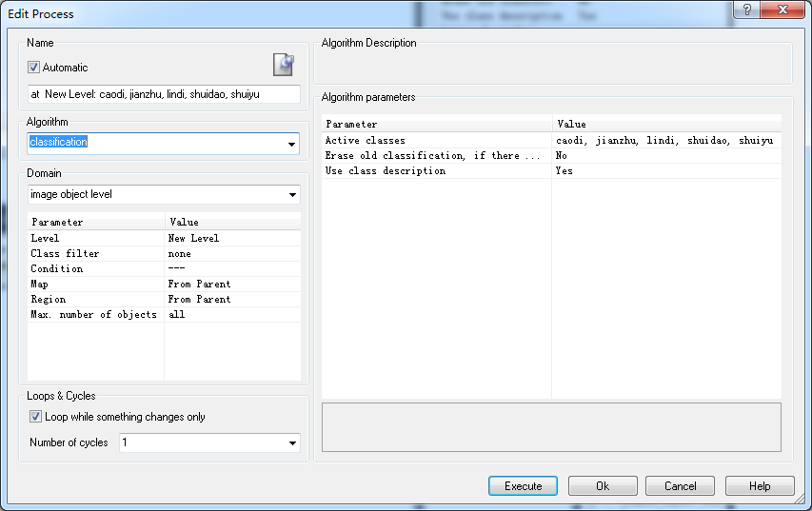The image size is (812, 511).
Task: Click the Active classes value list
Action: [x=666, y=140]
